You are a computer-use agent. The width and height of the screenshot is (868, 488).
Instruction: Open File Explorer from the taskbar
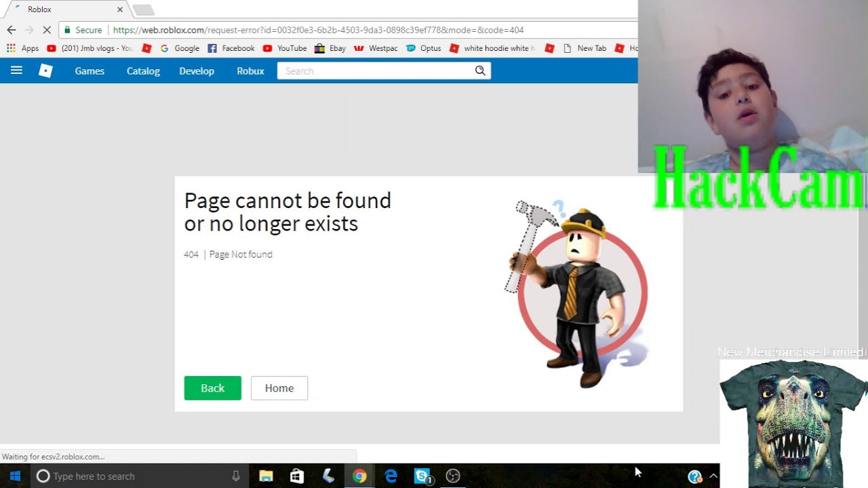click(266, 476)
